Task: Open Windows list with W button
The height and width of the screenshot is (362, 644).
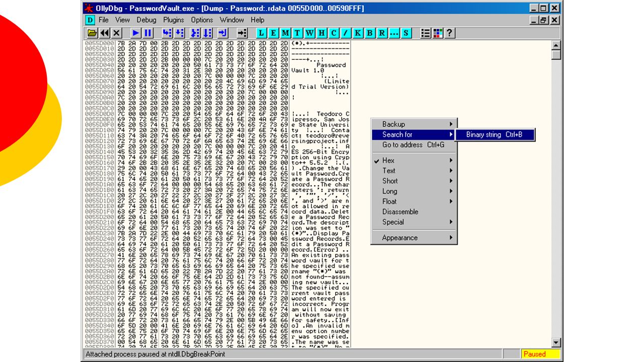Action: click(309, 33)
